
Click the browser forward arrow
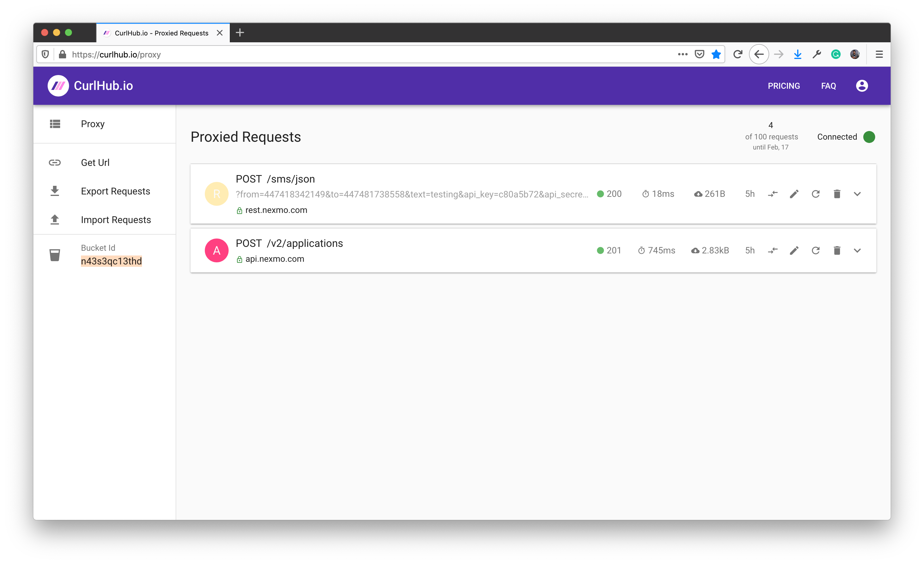[778, 54]
